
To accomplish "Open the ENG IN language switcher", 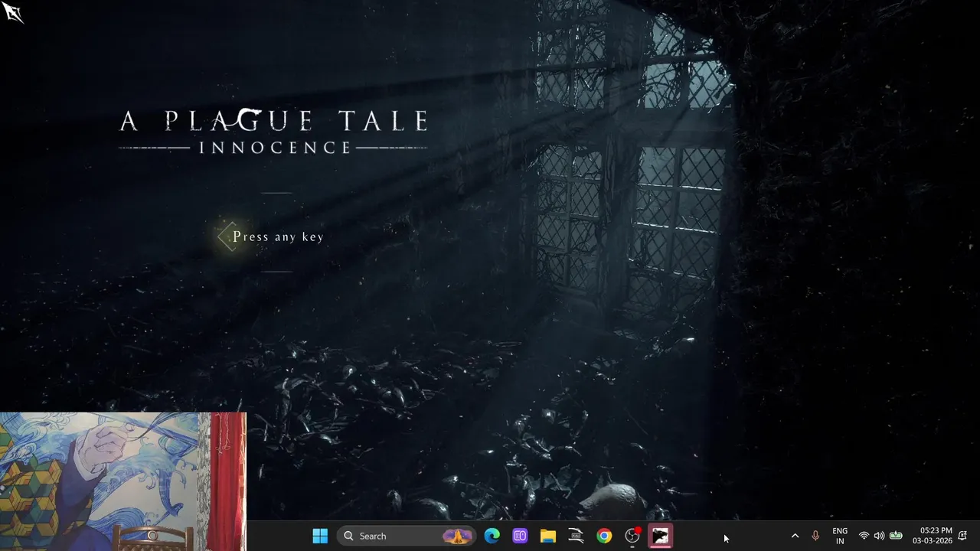I will (x=840, y=536).
